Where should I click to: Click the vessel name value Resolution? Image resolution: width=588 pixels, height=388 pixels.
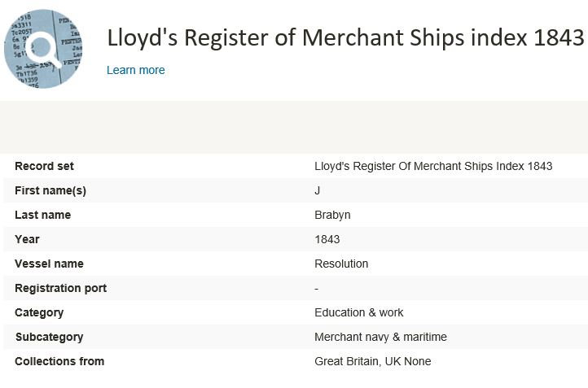[x=341, y=264]
